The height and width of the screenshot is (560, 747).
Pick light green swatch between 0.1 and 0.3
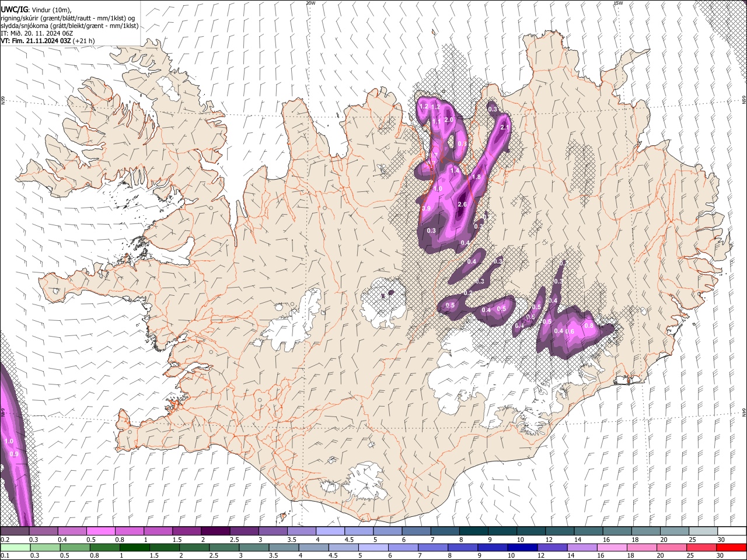coord(15,548)
